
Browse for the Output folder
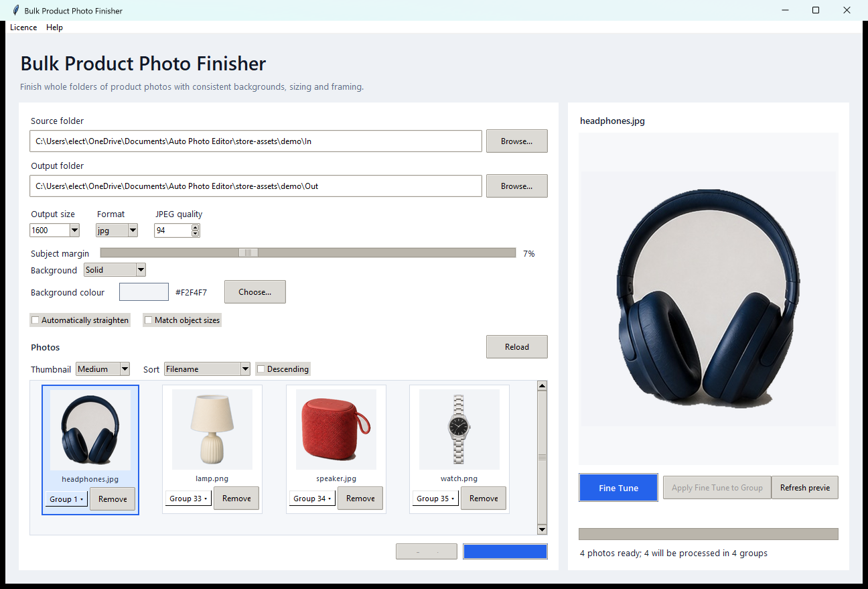click(x=516, y=186)
